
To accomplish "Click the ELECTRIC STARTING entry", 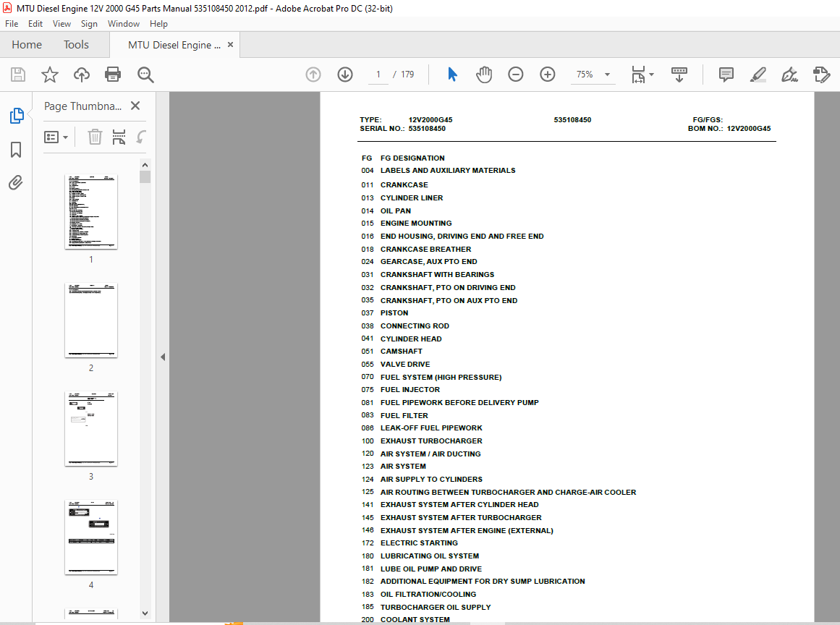I will click(x=419, y=543).
